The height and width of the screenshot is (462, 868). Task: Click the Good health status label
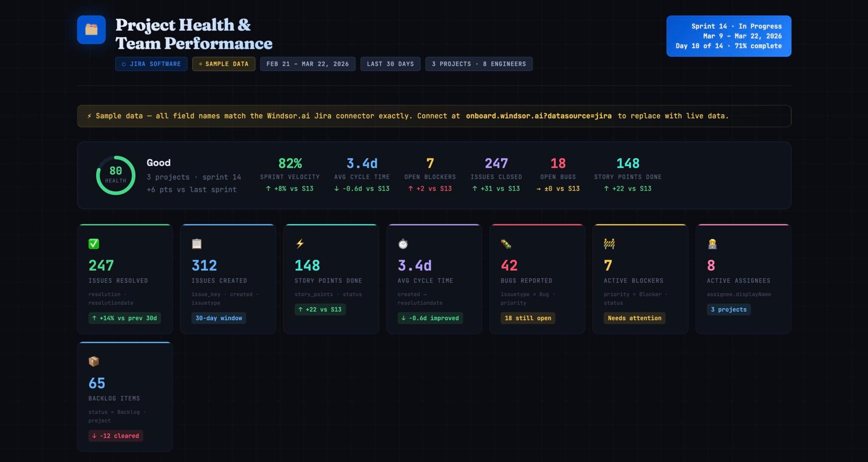click(158, 162)
